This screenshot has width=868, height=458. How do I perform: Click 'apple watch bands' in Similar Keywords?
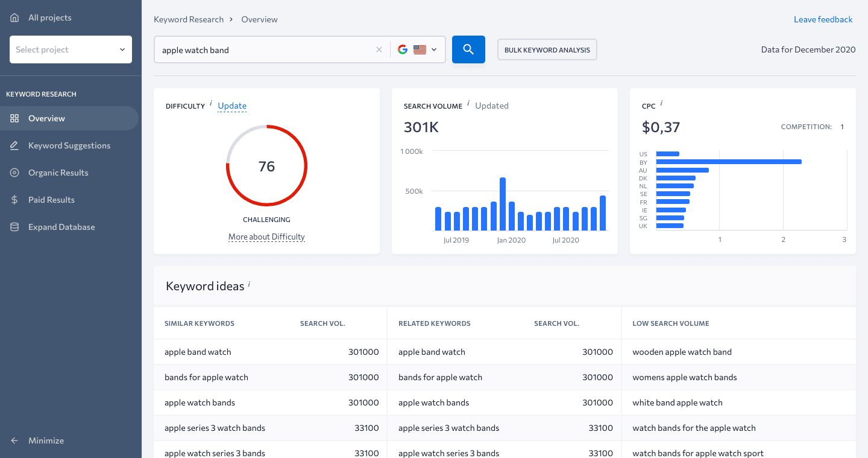click(200, 402)
